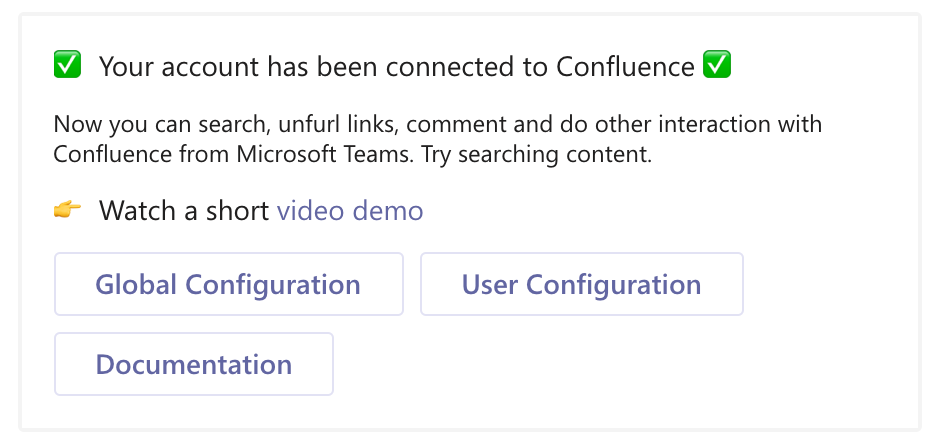The height and width of the screenshot is (446, 936).
Task: Open Global Configuration
Action: click(228, 285)
